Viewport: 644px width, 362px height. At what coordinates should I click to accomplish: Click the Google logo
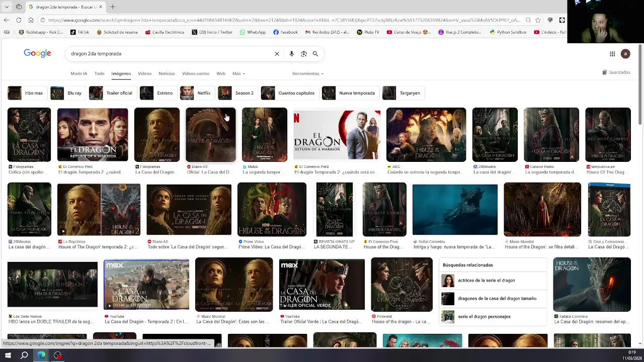[37, 53]
